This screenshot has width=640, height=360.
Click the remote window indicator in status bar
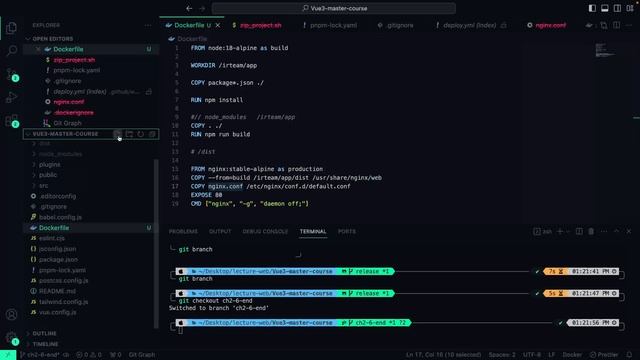pyautogui.click(x=8, y=355)
